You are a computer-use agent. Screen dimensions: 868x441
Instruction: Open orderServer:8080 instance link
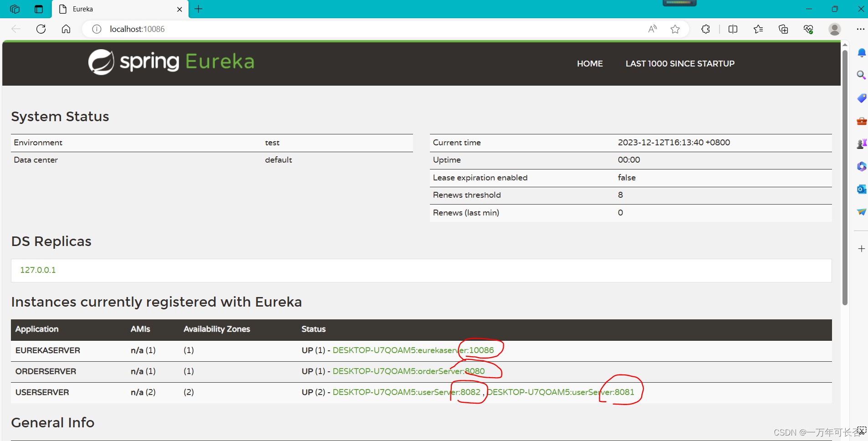408,371
